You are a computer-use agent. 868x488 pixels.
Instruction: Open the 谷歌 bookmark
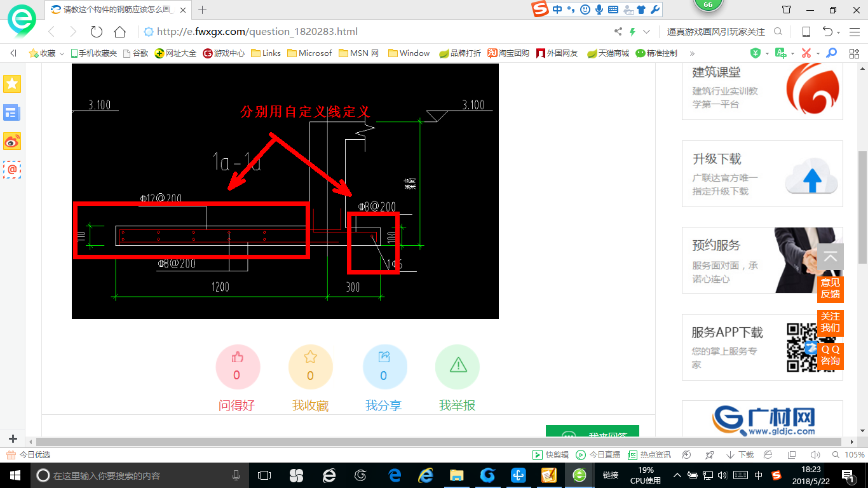click(135, 53)
